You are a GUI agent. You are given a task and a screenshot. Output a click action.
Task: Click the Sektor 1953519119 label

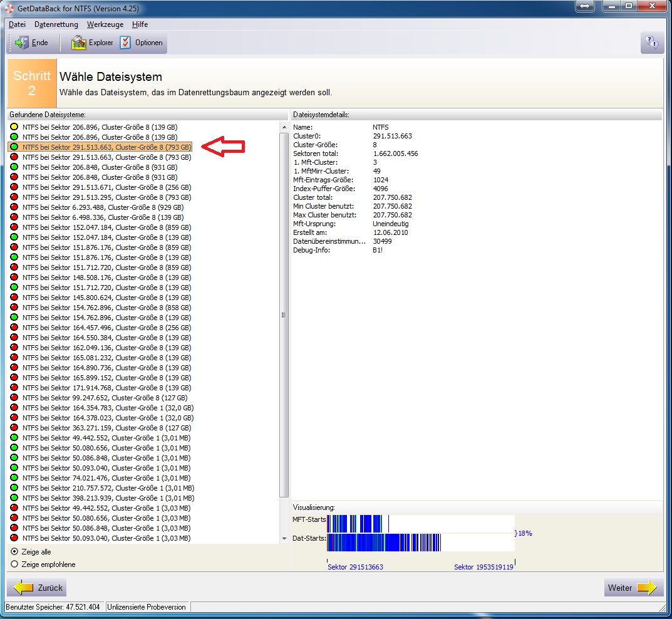tap(483, 567)
